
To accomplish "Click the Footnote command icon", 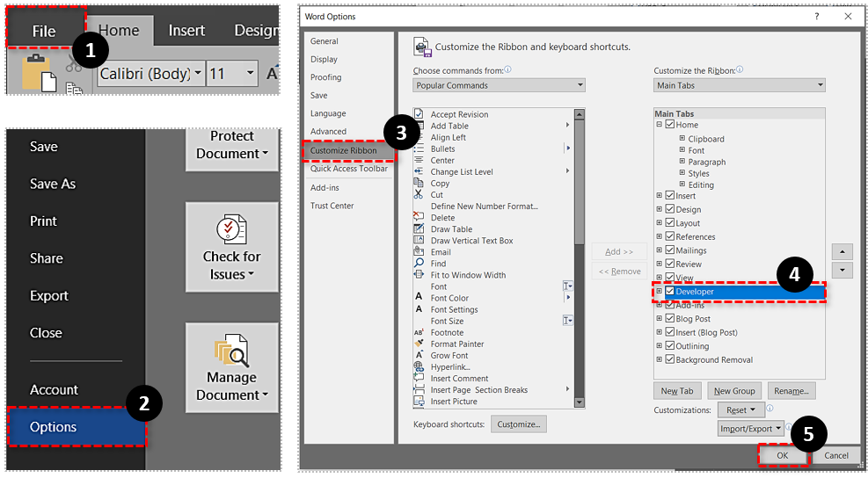I will 419,332.
